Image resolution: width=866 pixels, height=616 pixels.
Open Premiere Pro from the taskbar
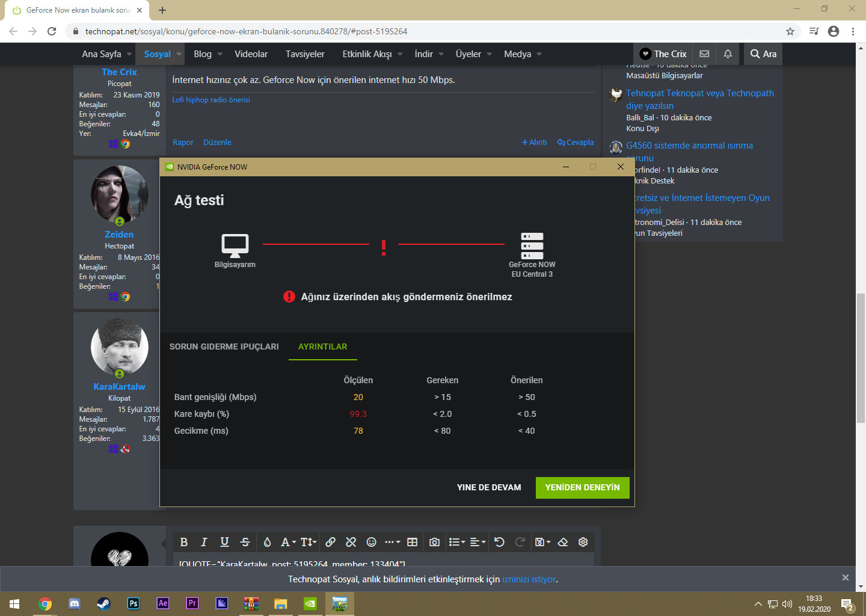click(192, 603)
